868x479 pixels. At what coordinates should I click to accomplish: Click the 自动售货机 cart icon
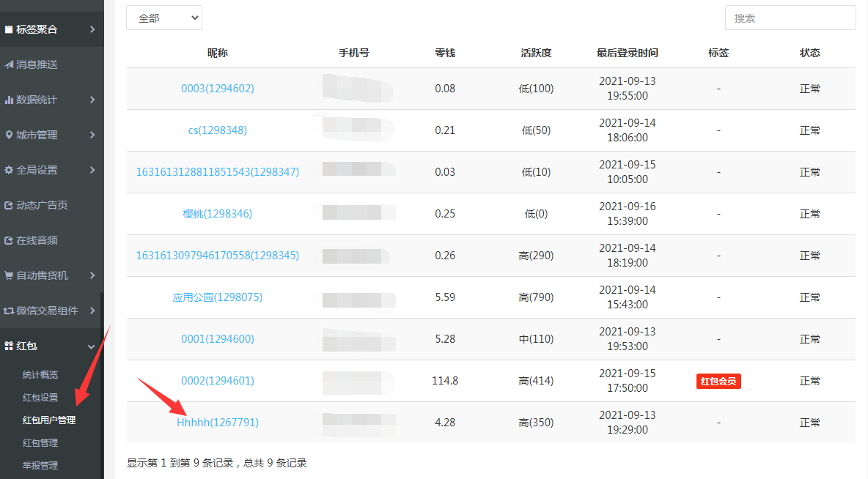click(x=9, y=276)
